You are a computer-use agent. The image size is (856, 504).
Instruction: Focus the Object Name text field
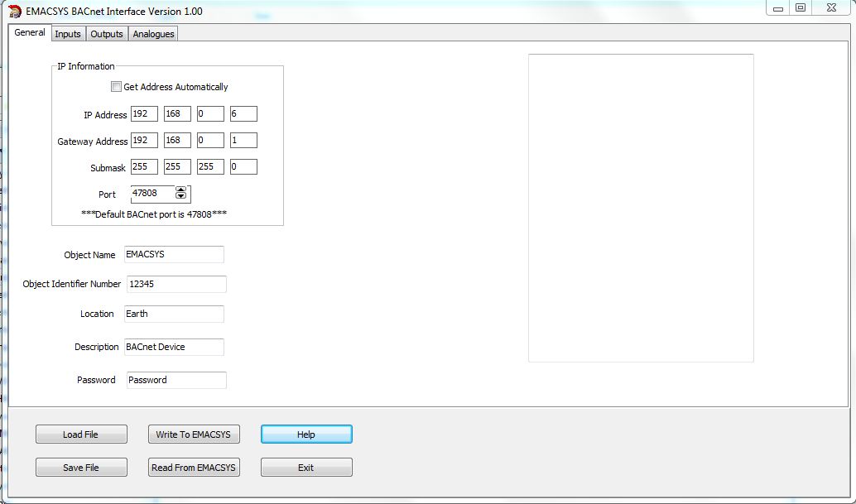174,254
